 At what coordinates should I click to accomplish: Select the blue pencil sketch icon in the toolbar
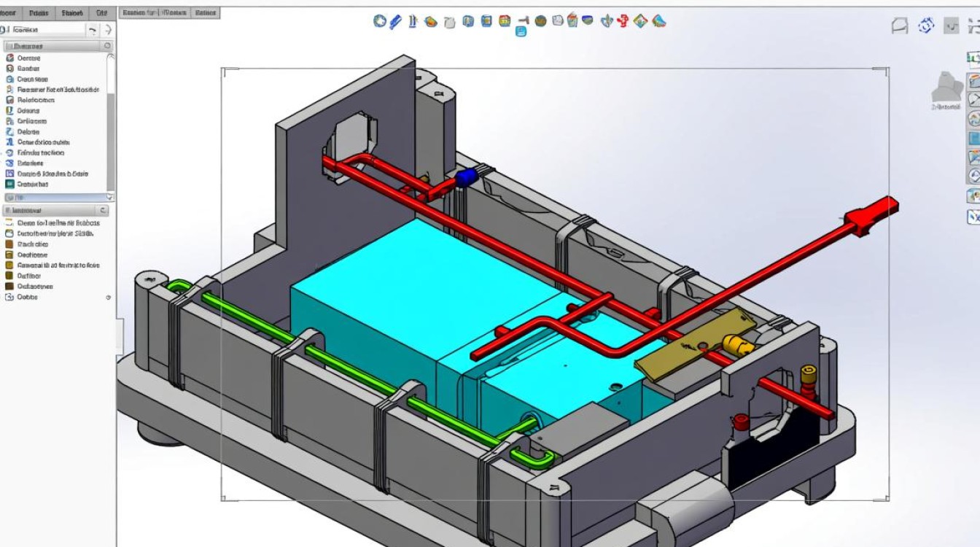394,21
